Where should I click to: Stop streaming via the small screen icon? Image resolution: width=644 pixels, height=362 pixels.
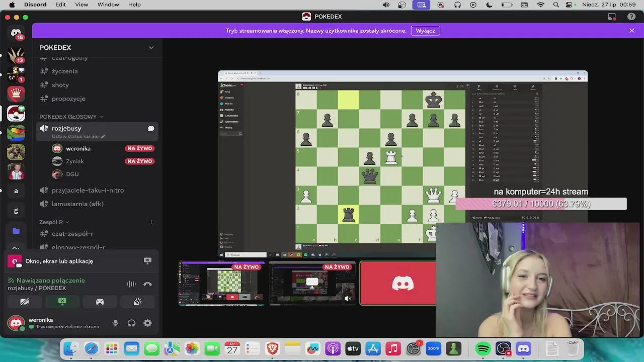click(147, 261)
